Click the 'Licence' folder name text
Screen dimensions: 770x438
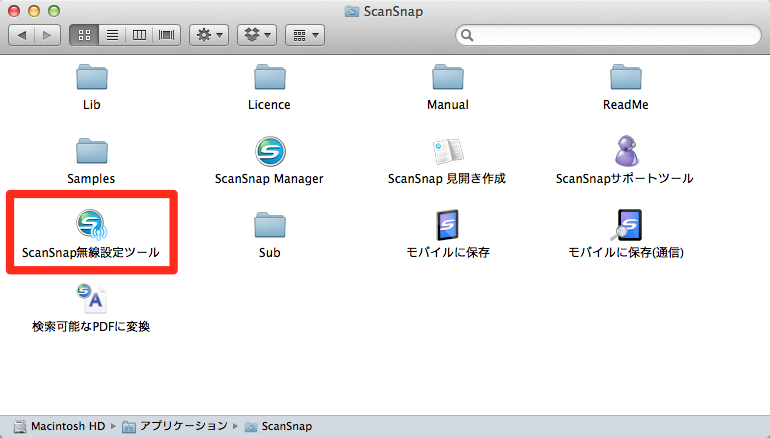[269, 105]
